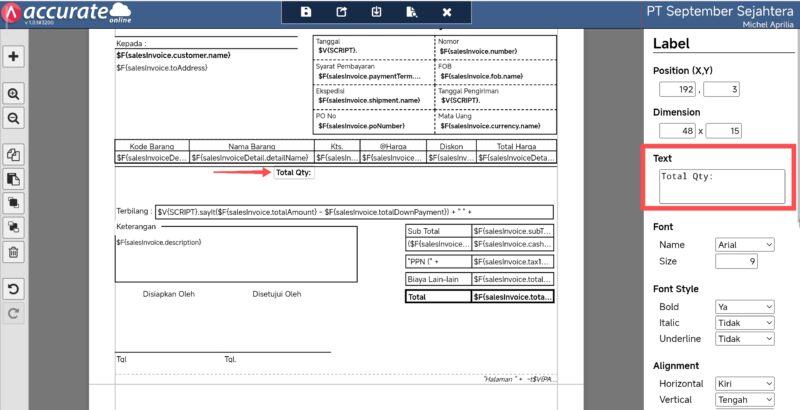Click the export icon in top toolbar
This screenshot has height=410, width=800.
(341, 12)
